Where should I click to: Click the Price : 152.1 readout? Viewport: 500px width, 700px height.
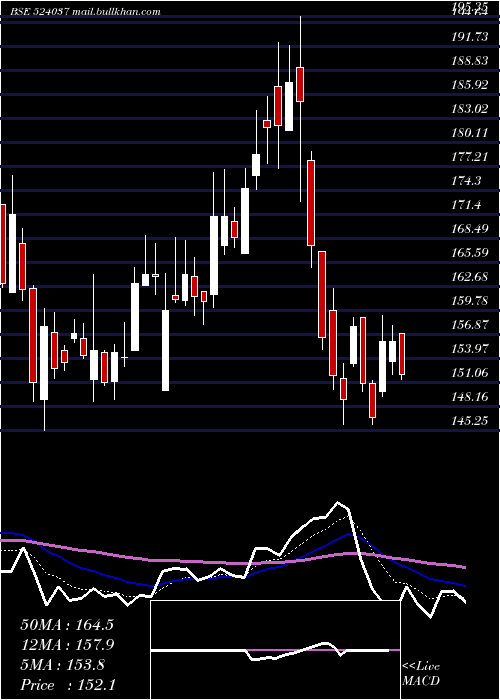(68, 685)
